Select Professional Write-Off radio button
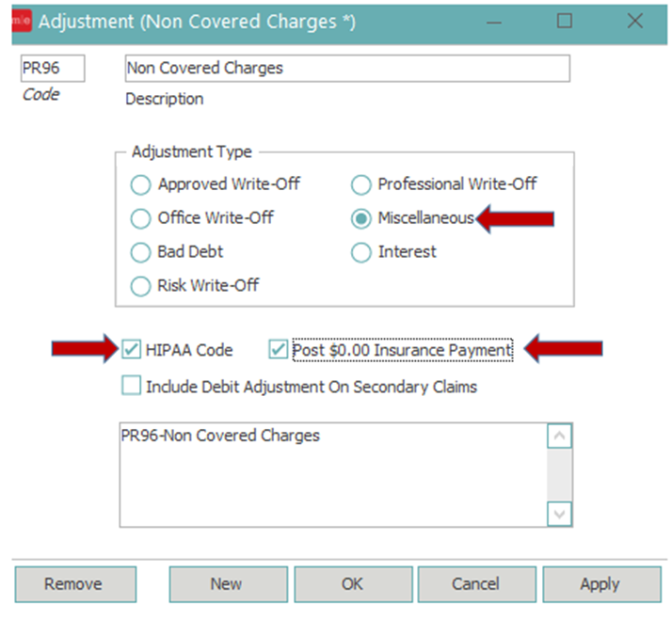672x619 pixels. click(x=360, y=184)
